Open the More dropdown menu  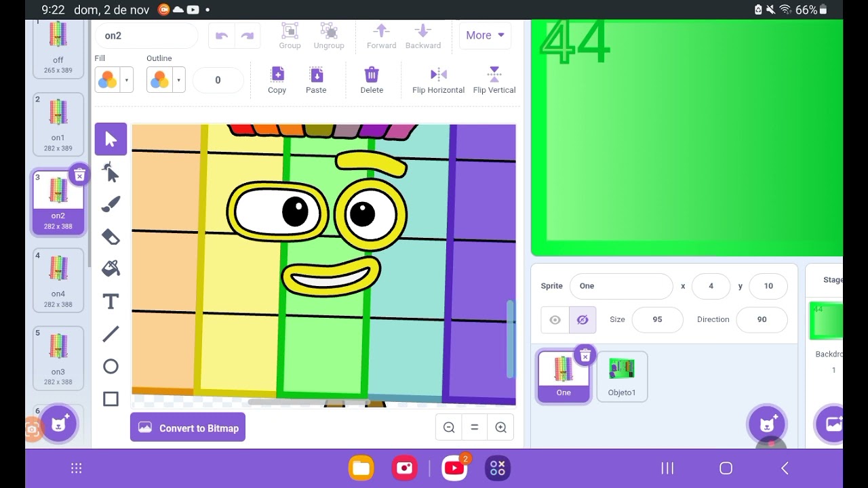click(485, 35)
